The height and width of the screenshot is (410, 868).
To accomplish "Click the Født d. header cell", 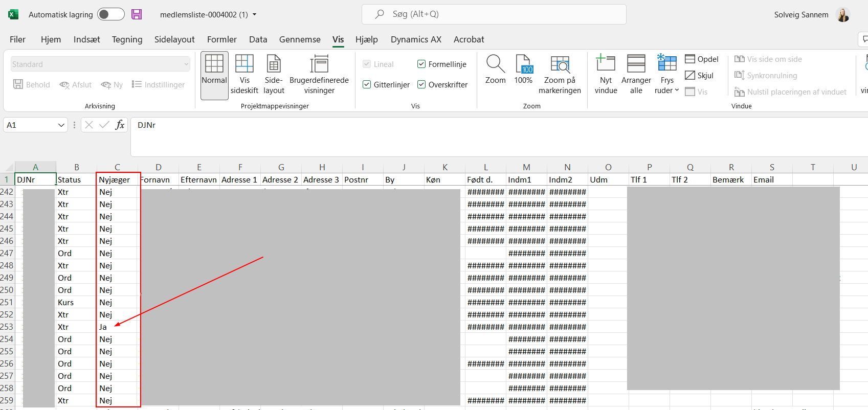I will pos(485,179).
